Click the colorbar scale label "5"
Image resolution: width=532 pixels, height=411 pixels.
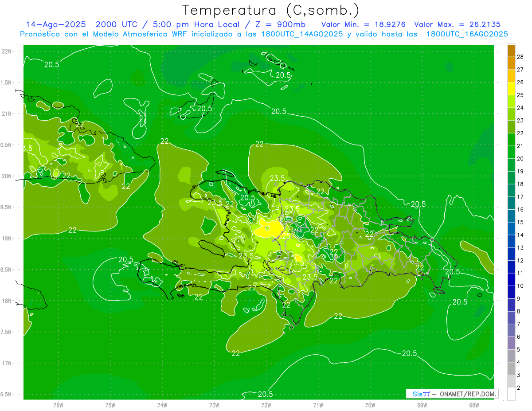click(519, 349)
